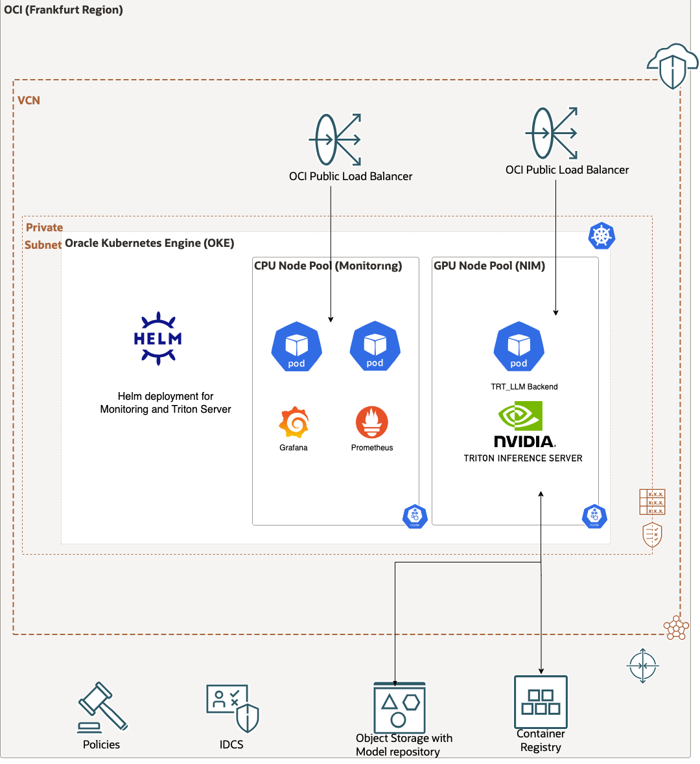Click the CPU Node Pool (Monitoring) heading
Image resolution: width=700 pixels, height=764 pixels.
pos(328,266)
